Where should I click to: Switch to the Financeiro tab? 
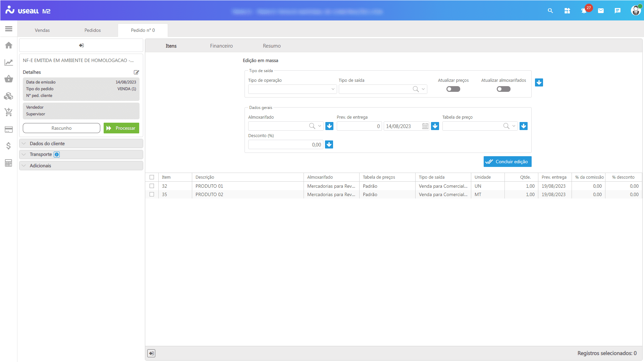click(221, 46)
